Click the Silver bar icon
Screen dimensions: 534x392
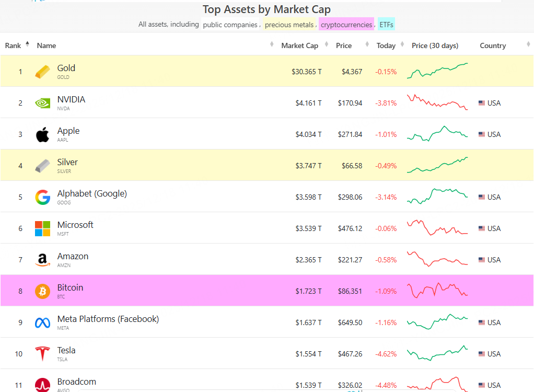pos(43,166)
